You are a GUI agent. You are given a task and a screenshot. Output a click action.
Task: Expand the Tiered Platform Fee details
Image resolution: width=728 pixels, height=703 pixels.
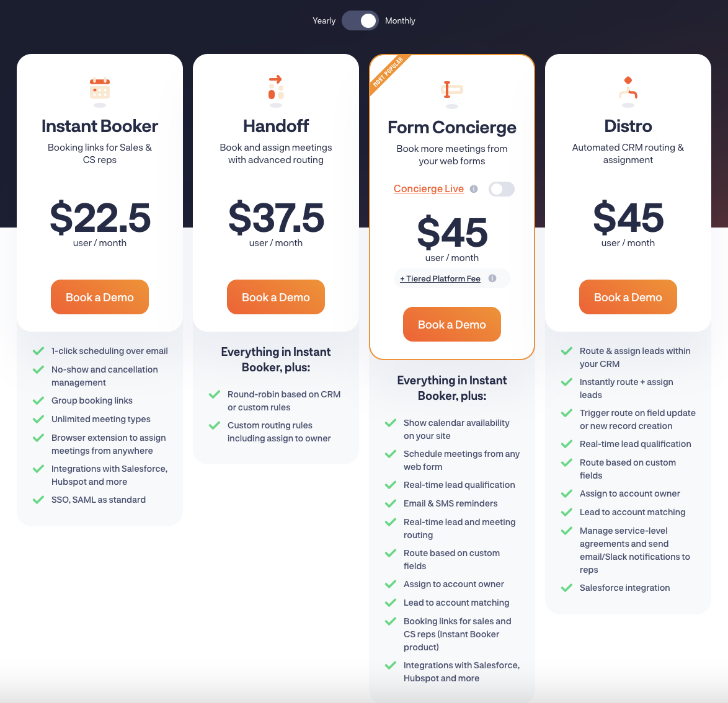click(440, 278)
